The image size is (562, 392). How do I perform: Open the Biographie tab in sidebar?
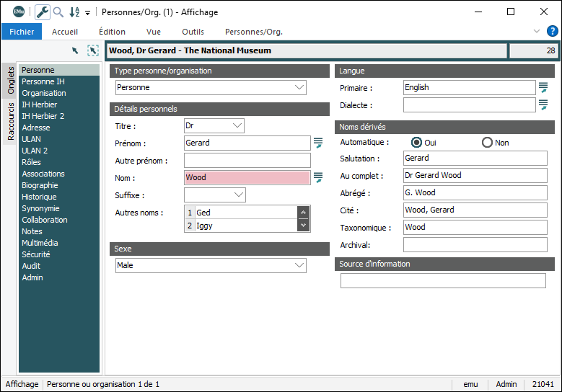tap(40, 185)
